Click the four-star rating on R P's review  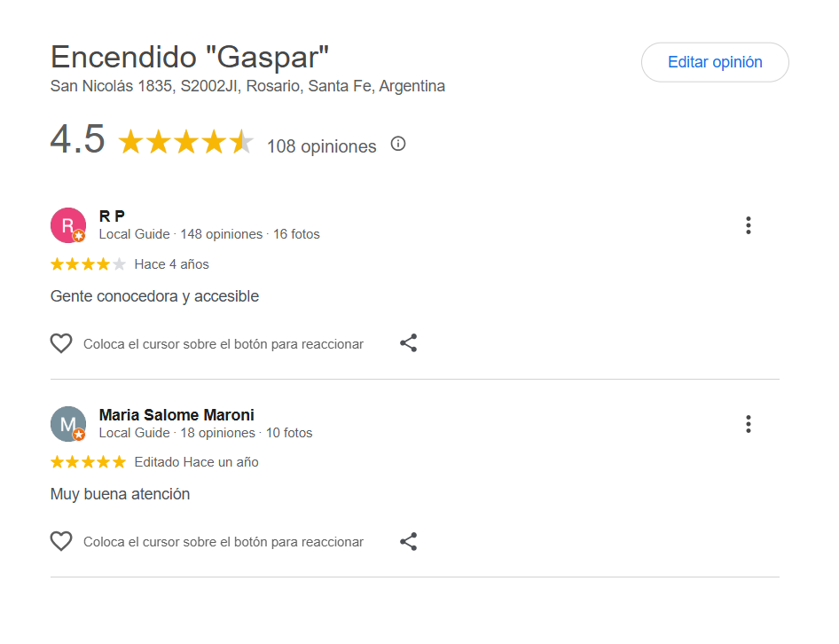point(88,264)
